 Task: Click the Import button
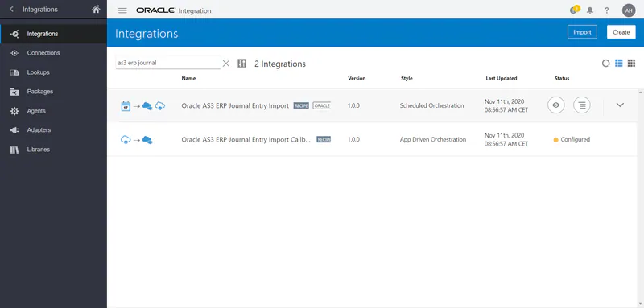click(x=582, y=32)
